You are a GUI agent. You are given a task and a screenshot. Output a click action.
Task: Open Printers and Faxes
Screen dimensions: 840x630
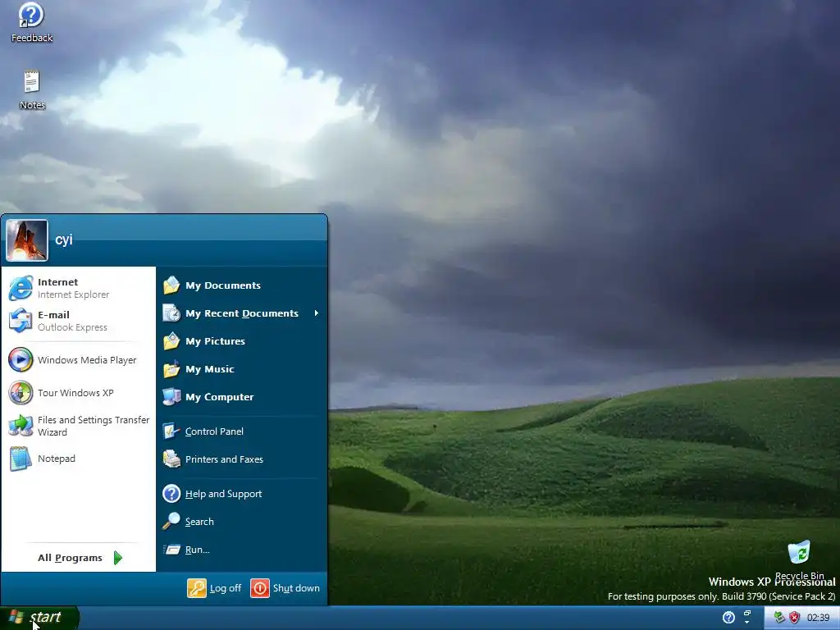point(242,459)
